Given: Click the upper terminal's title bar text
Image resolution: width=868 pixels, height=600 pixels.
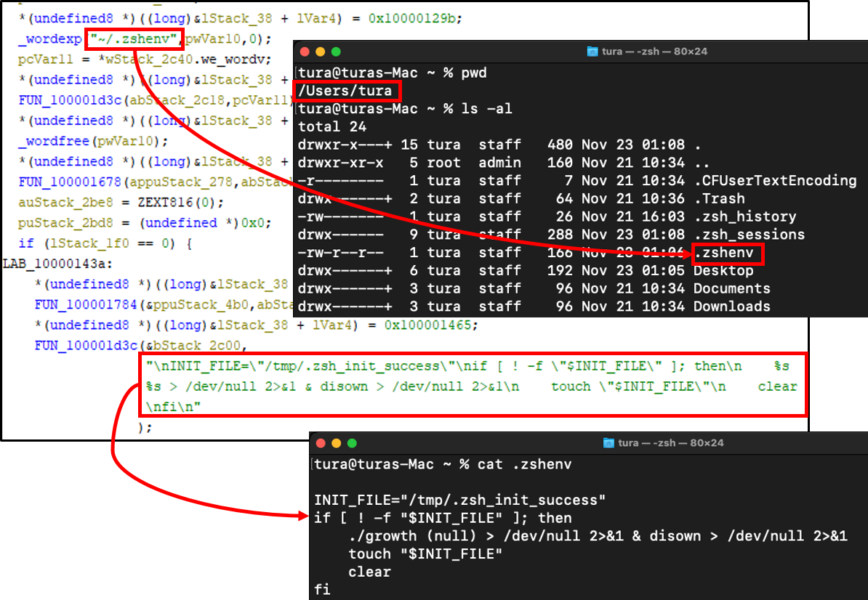Looking at the screenshot, I should [x=654, y=52].
